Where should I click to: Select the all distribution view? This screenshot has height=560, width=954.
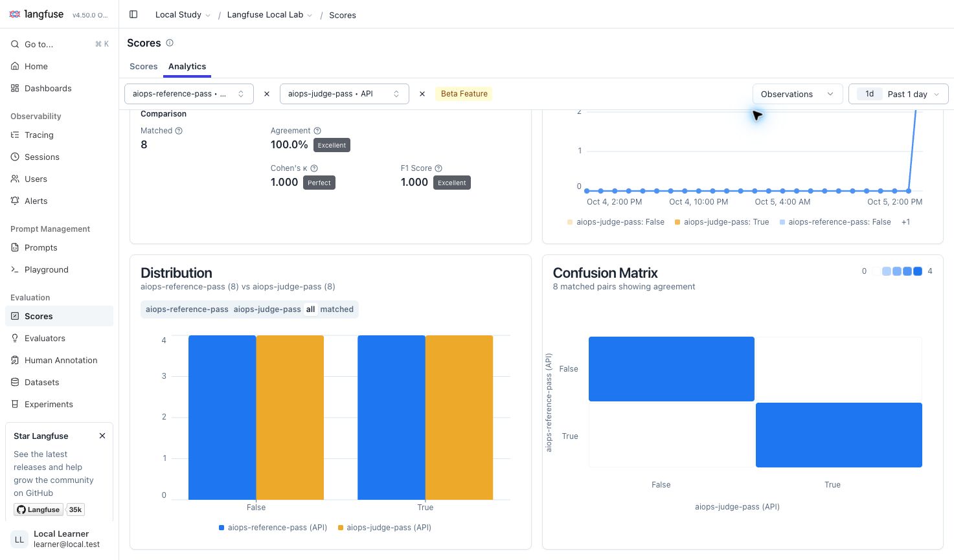pos(311,309)
